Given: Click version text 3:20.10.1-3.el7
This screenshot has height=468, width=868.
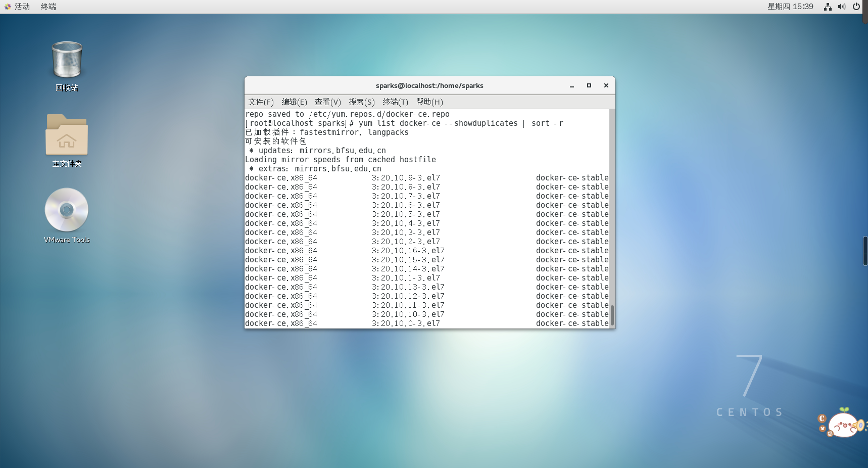Looking at the screenshot, I should point(406,278).
